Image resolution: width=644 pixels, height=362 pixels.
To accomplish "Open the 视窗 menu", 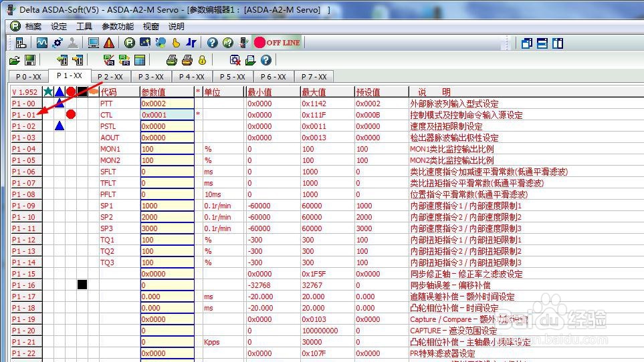I will coord(150,27).
